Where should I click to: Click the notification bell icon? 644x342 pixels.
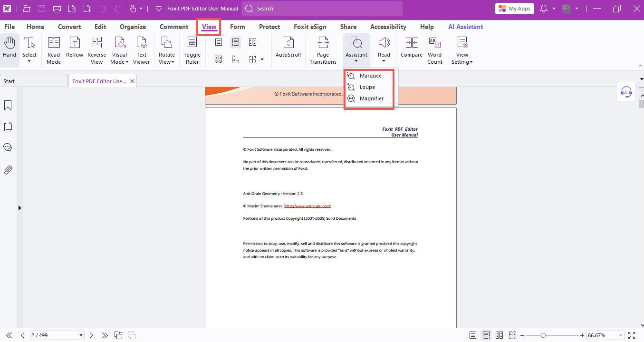tap(544, 9)
